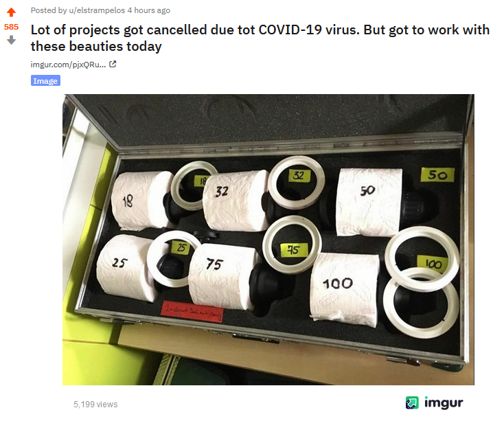The height and width of the screenshot is (443, 504).
Task: Click the roll labeled 100 in photo
Action: coord(345,289)
